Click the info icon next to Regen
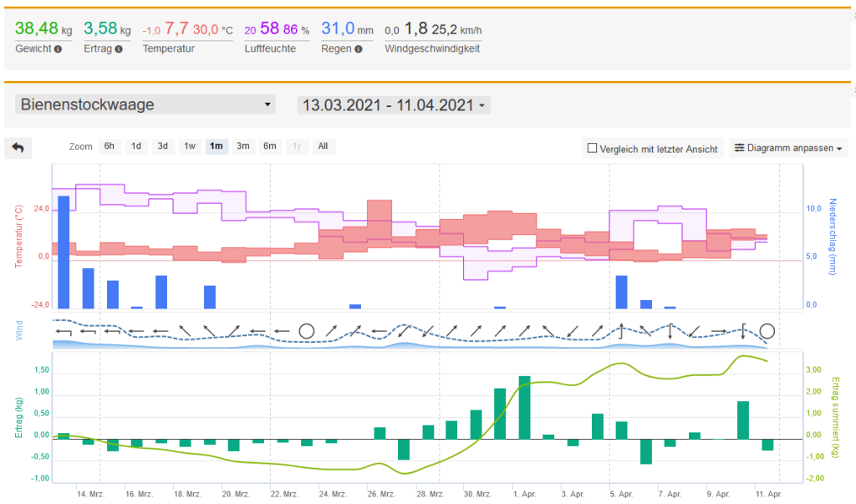 358,49
